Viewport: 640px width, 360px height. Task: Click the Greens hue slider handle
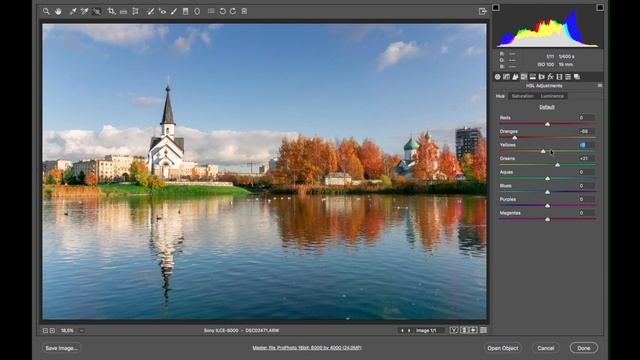(x=558, y=165)
